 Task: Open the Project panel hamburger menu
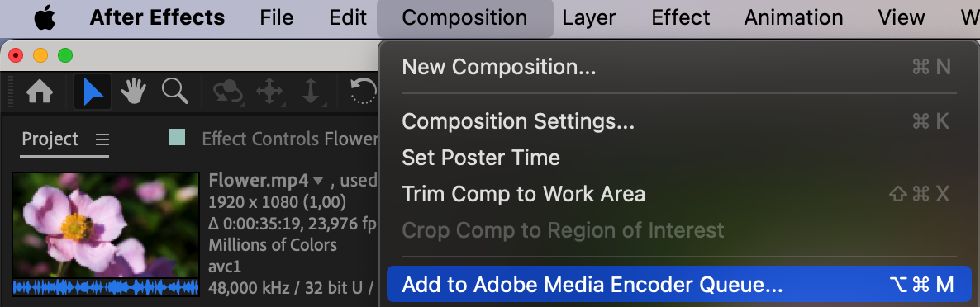coord(102,139)
